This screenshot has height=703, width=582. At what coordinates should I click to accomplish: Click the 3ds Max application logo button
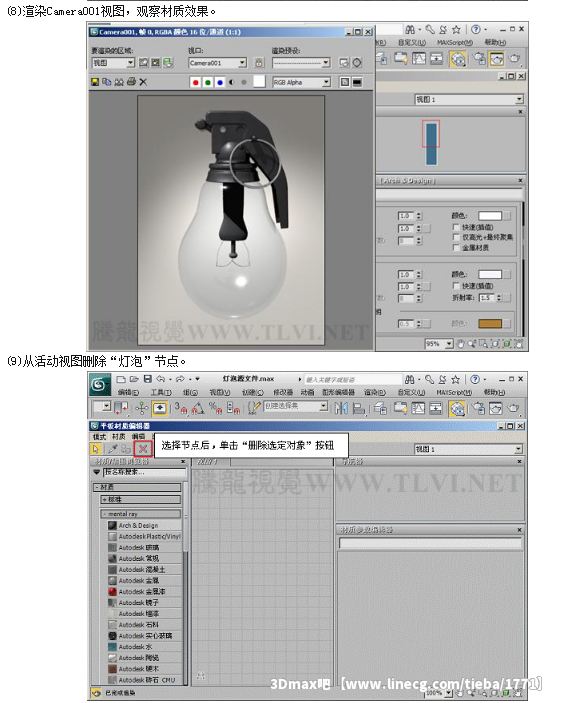tap(100, 384)
